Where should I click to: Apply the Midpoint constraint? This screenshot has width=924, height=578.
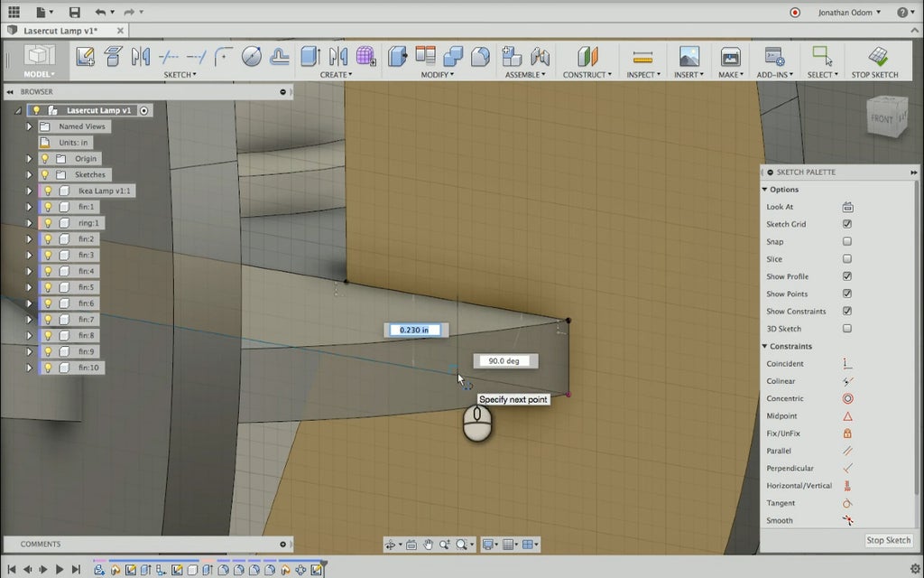[x=847, y=415]
